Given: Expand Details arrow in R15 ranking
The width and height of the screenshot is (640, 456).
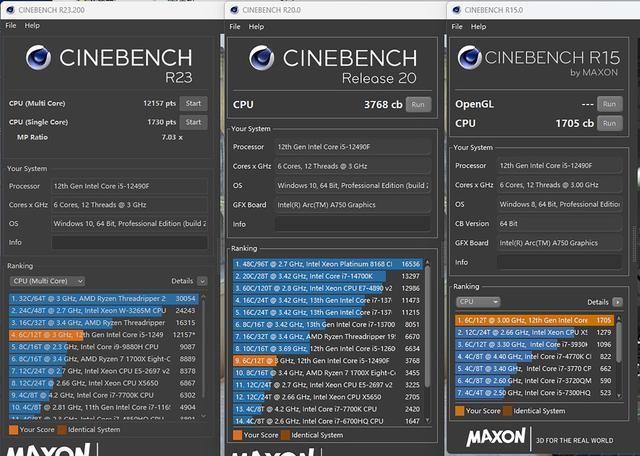Looking at the screenshot, I should [x=618, y=302].
